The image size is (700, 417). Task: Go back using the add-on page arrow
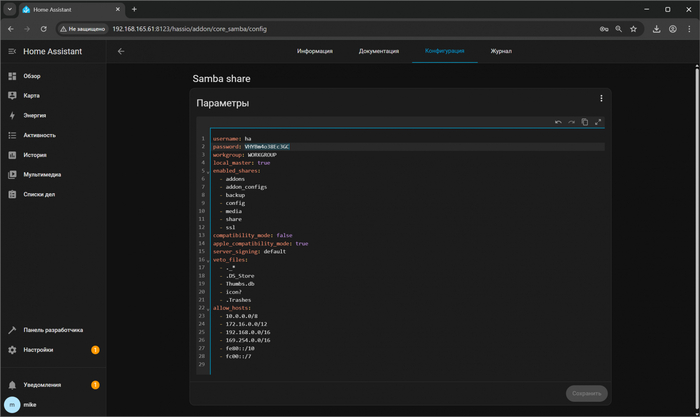(121, 51)
